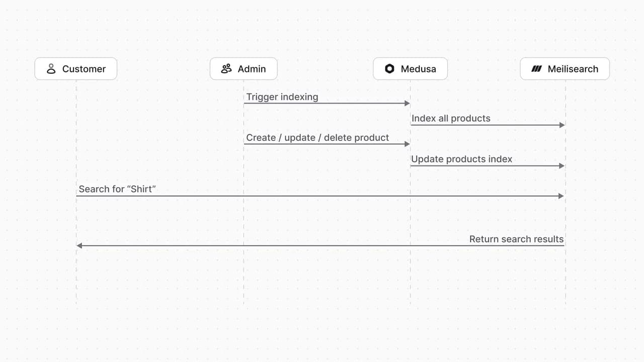
Task: Click the "Index all products" label
Action: click(x=451, y=119)
